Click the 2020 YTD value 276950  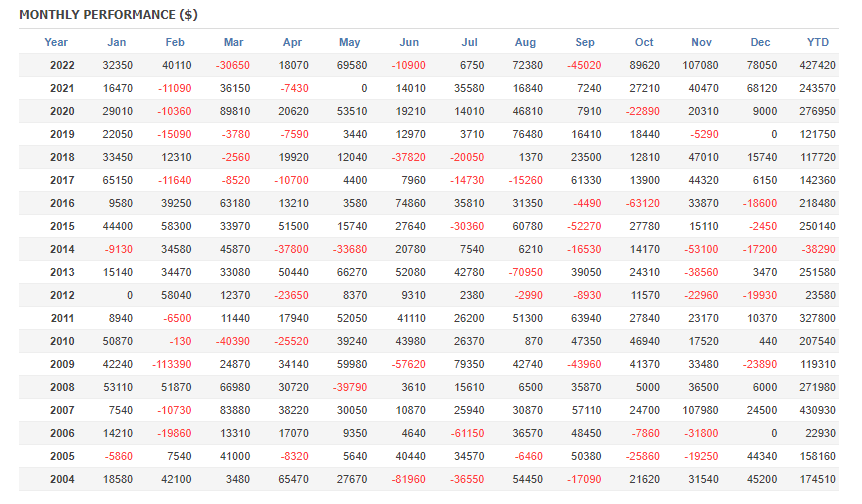[817, 112]
